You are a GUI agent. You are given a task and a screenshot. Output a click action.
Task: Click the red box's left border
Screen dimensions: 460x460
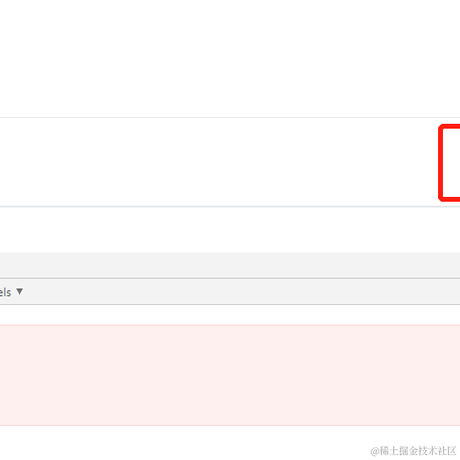coord(441,163)
